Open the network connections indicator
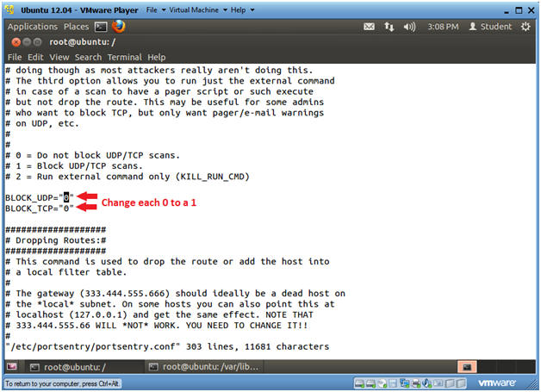 (x=389, y=27)
